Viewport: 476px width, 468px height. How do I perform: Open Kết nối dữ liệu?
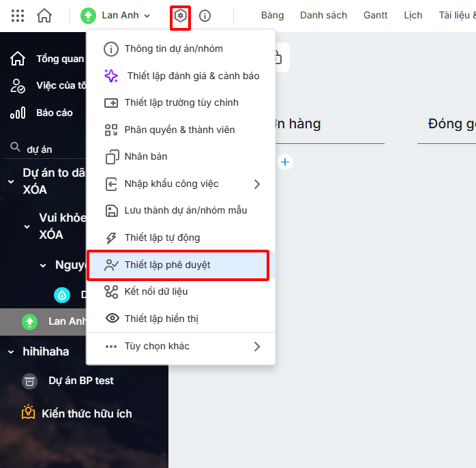(x=181, y=292)
